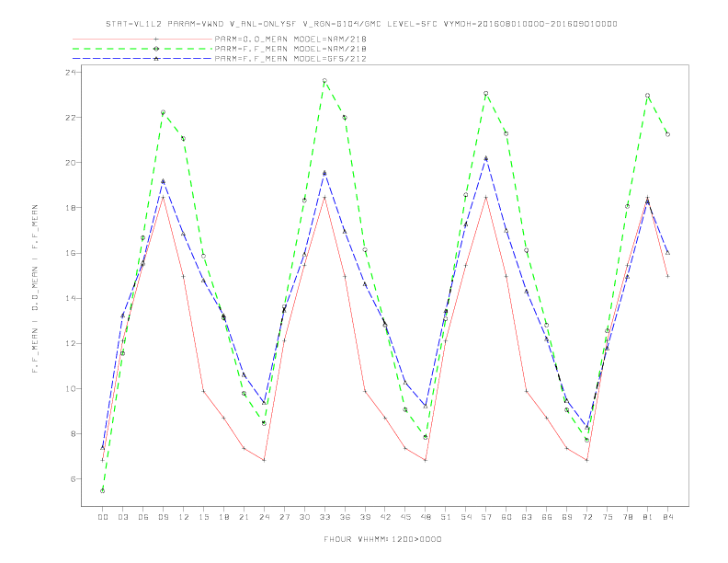Click x-axis forecast hour label 48
Image resolution: width=728 pixels, height=563 pixels.
426,517
